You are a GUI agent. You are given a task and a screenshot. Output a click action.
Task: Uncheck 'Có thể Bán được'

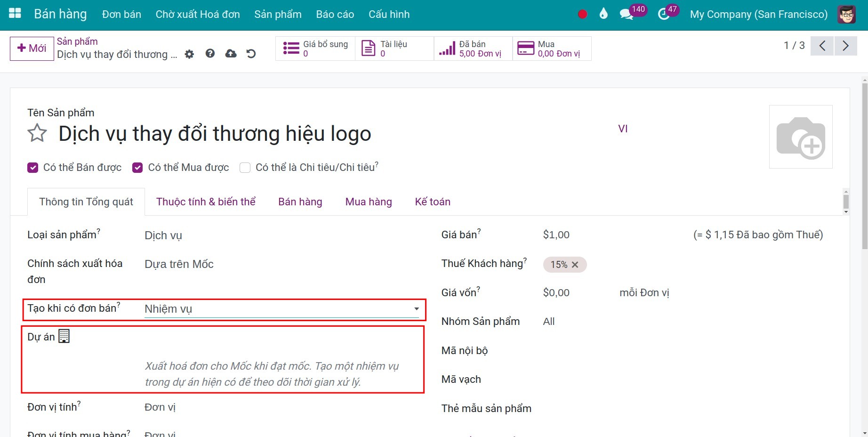pyautogui.click(x=32, y=167)
